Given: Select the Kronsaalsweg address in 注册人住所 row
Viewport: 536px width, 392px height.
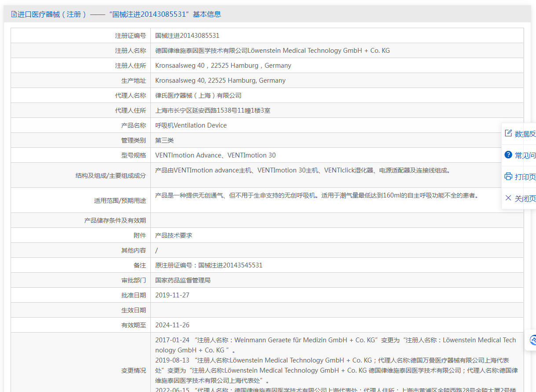Looking at the screenshot, I should pyautogui.click(x=223, y=66).
